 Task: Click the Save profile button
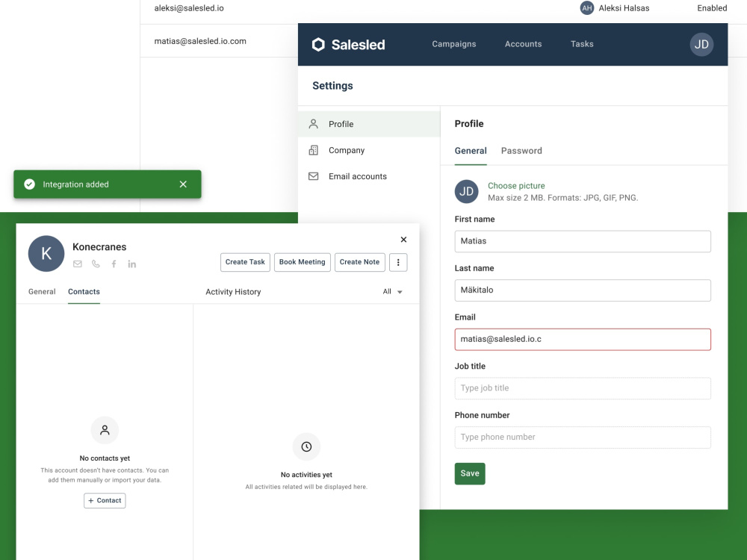coord(470,474)
